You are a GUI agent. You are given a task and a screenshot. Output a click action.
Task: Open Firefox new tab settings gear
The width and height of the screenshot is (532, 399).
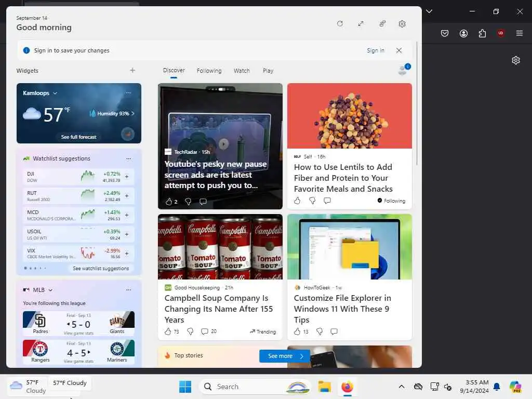516,60
